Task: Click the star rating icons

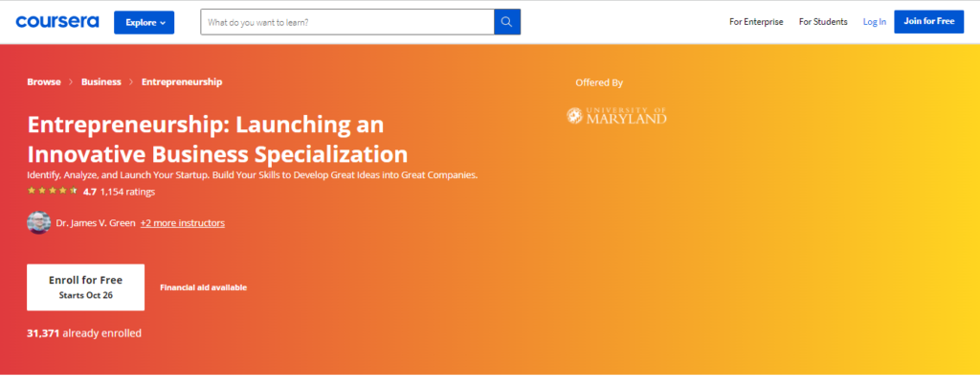Action: [x=53, y=191]
